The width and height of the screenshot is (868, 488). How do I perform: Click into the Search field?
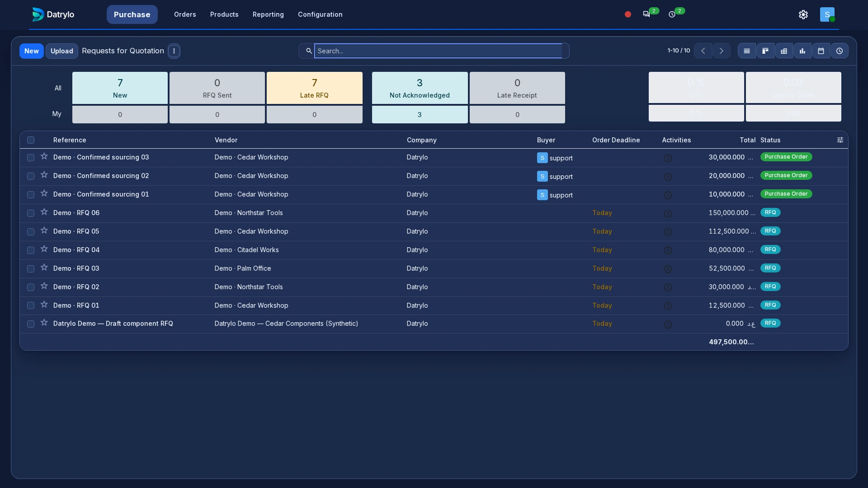438,51
